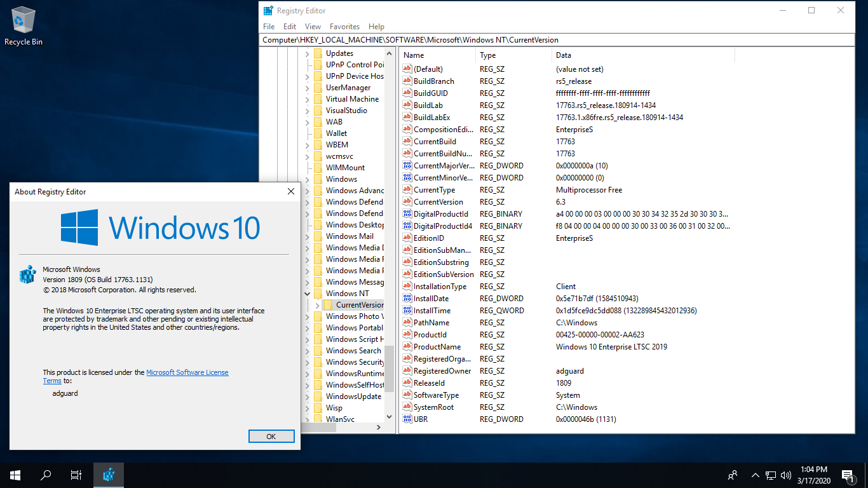Click string icon of (Default) value
The width and height of the screenshot is (868, 488).
[x=407, y=69]
